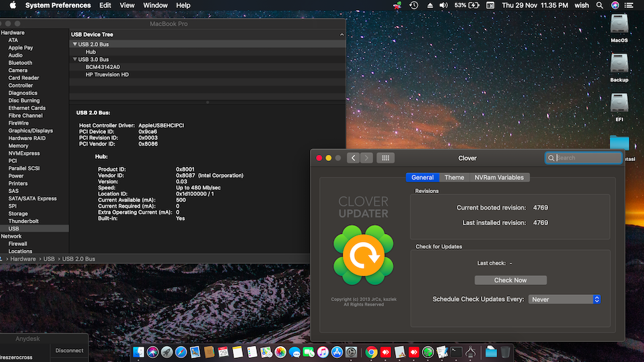Click the Check Now button
Viewport: 644px width, 362px height.
[x=511, y=280]
